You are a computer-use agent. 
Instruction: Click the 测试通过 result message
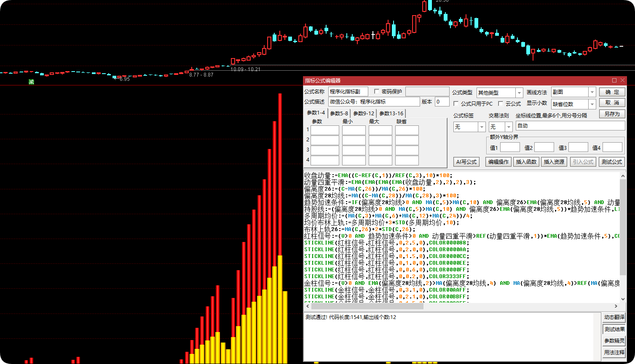click(x=351, y=317)
